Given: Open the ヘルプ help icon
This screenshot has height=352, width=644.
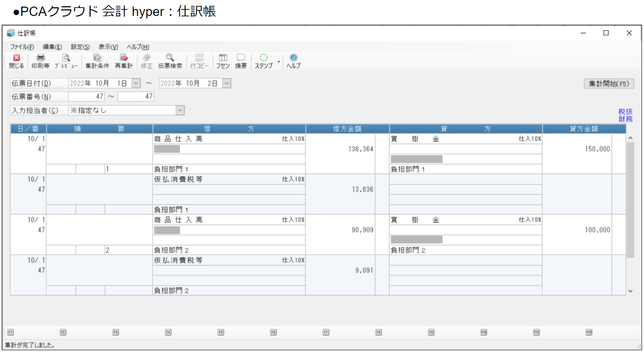Looking at the screenshot, I should tap(293, 61).
